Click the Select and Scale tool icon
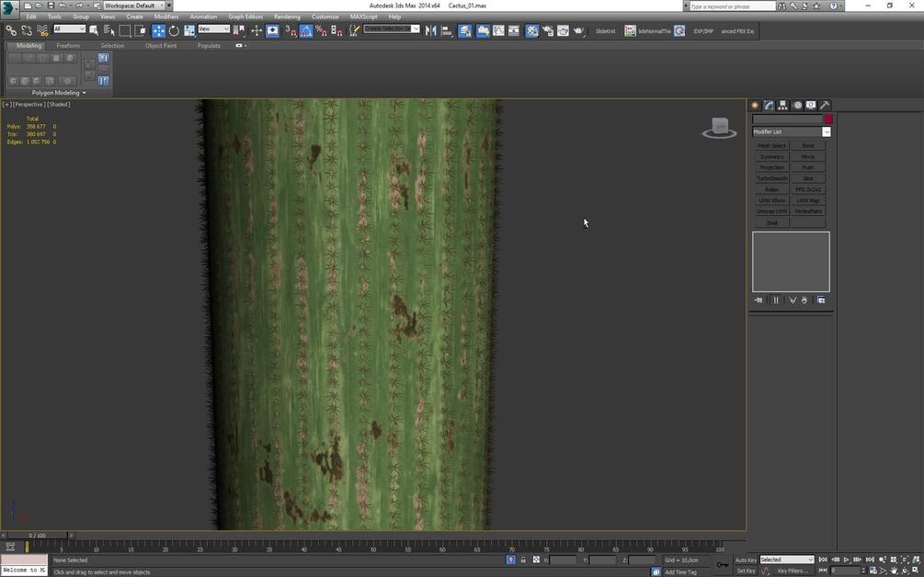Image resolution: width=924 pixels, height=577 pixels. click(189, 30)
